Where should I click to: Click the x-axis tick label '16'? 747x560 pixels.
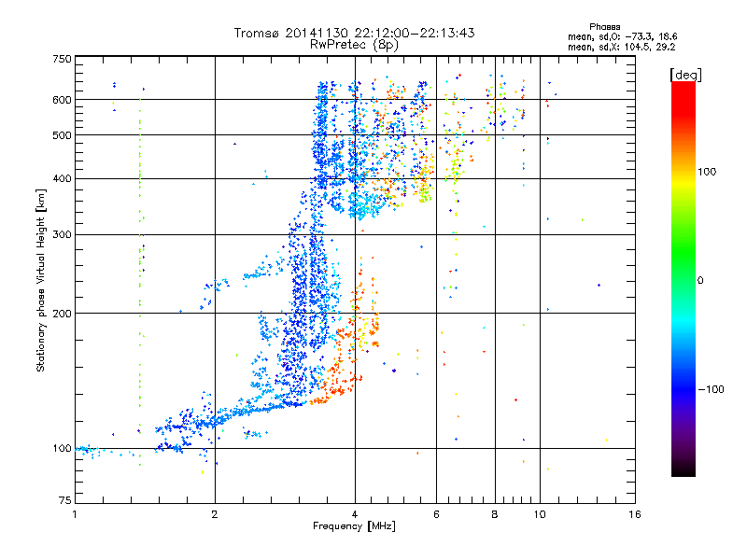pyautogui.click(x=635, y=514)
